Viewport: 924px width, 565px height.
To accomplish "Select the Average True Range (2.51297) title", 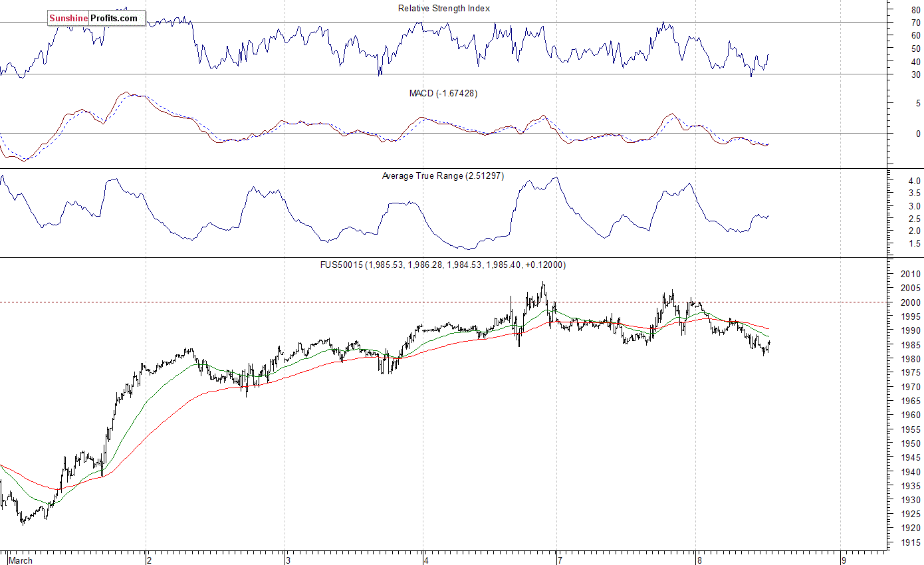I will click(443, 176).
